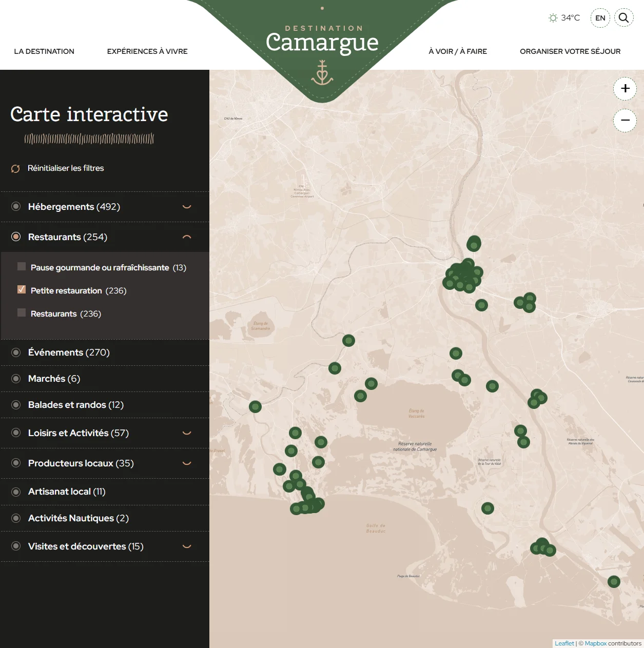Viewport: 644px width, 648px height.
Task: Select the Marchés (6) radio button
Action: tap(16, 379)
